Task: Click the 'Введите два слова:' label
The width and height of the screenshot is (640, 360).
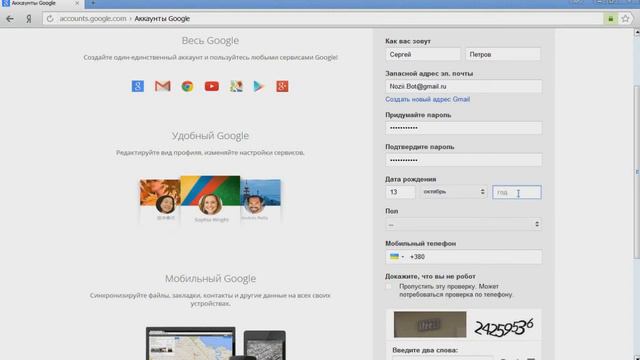Action: point(425,350)
